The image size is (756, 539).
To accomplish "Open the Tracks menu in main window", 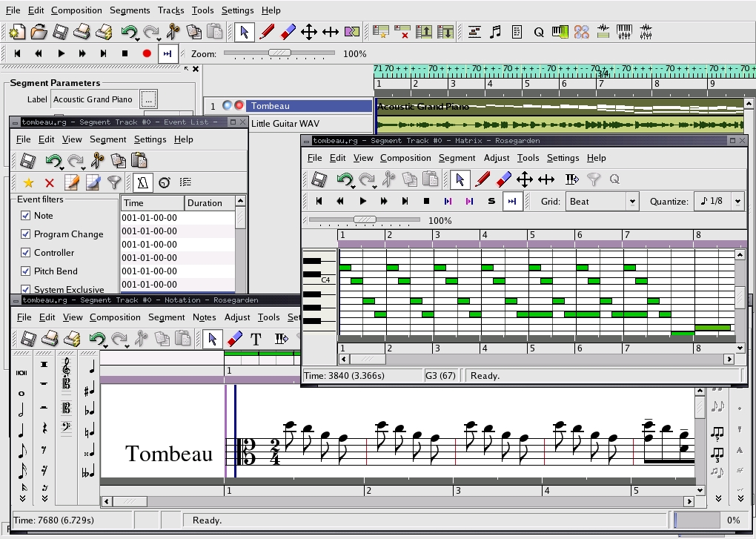I will coord(170,10).
